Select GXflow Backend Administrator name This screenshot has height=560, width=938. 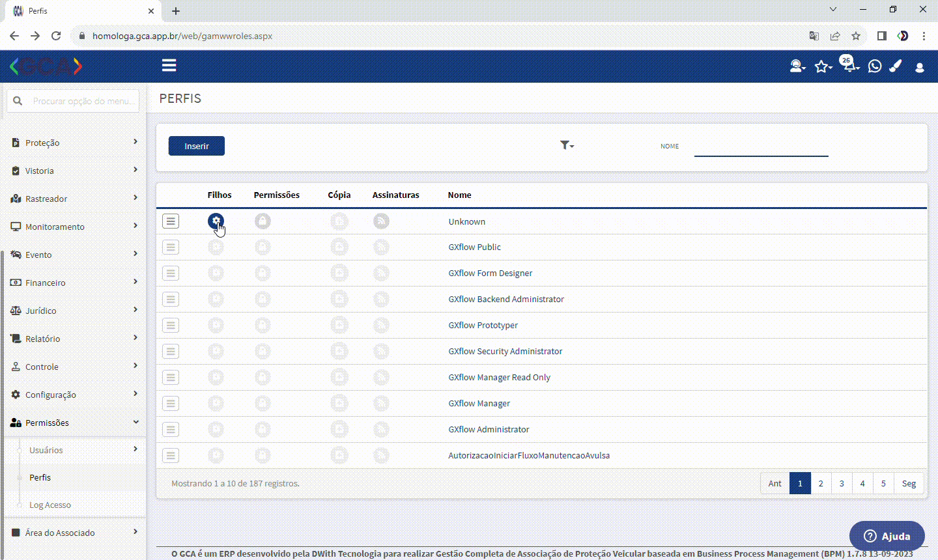click(x=506, y=300)
